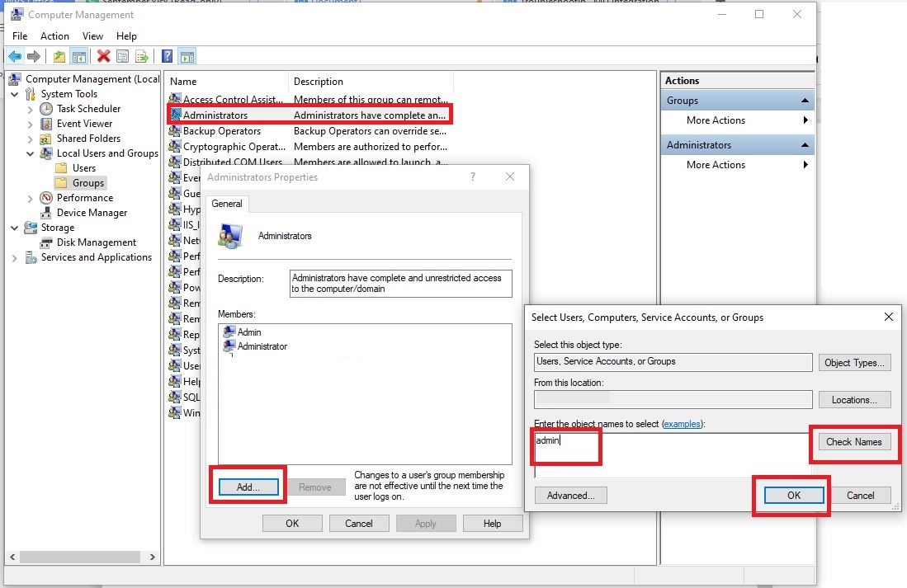This screenshot has width=907, height=588.
Task: Click the examples link
Action: [682, 424]
